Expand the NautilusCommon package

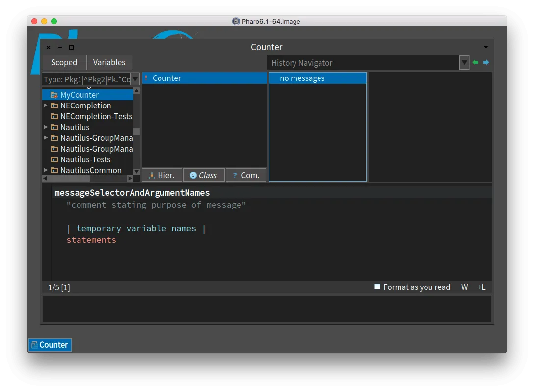(46, 170)
